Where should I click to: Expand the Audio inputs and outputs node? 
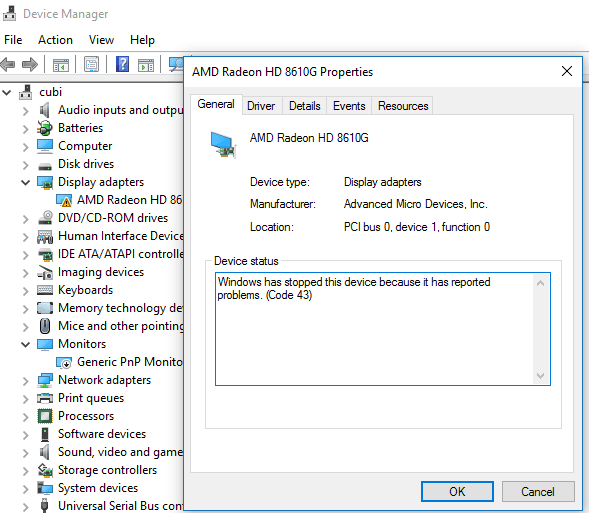pos(25,111)
